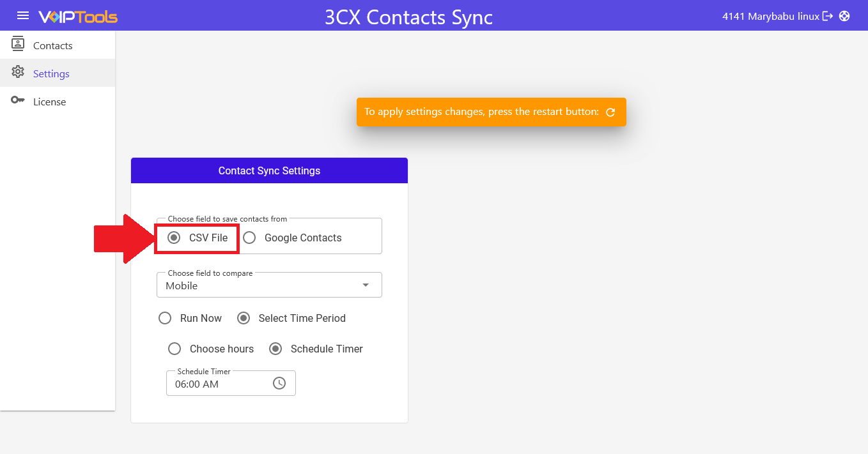Click the Schedule Timer time input field

217,382
